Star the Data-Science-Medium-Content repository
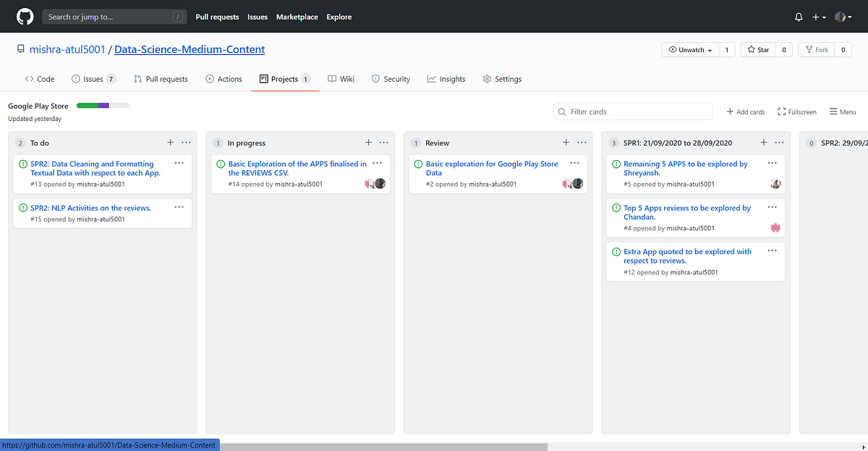Image resolution: width=868 pixels, height=451 pixels. (756, 49)
